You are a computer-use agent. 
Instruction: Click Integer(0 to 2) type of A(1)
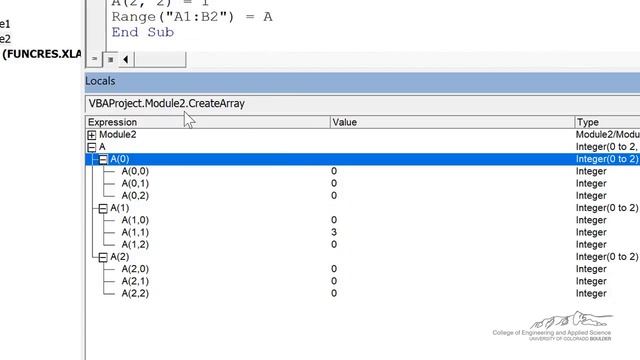pyautogui.click(x=607, y=208)
